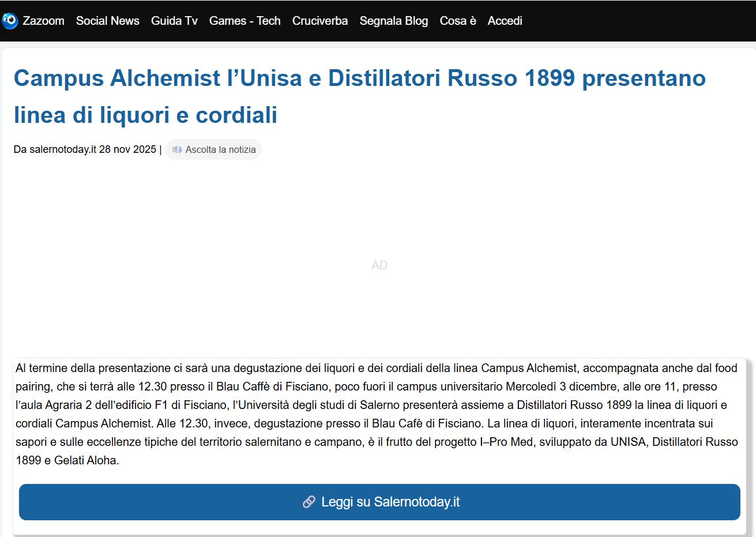Play audio with Ascolta la notizia button
756x537 pixels.
[213, 149]
